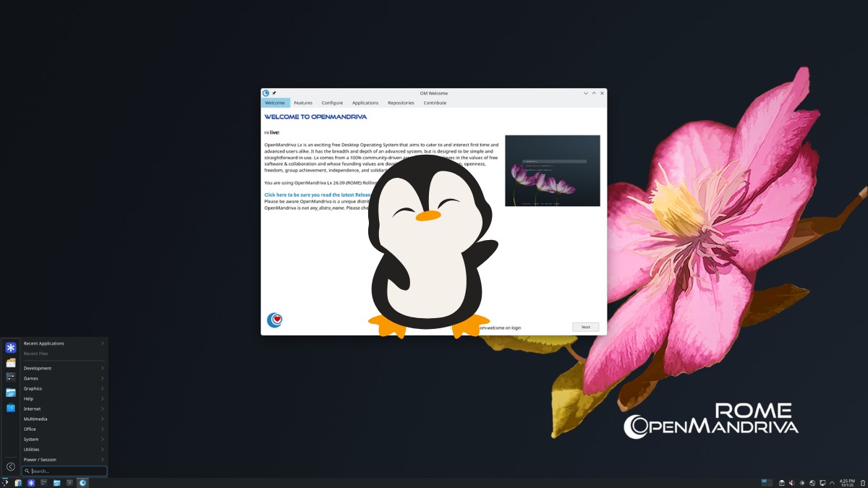Screen dimensions: 868x488
Task: Open the volume tray icon
Action: [792, 483]
